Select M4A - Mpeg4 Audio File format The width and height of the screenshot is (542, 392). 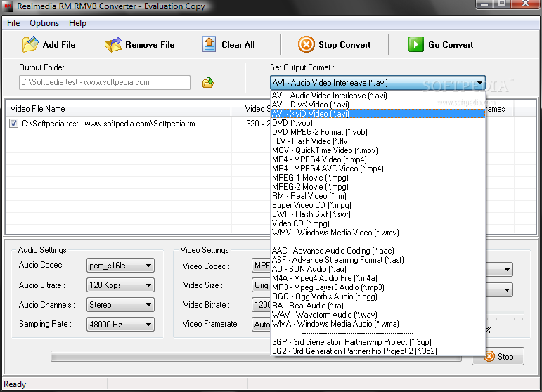(x=378, y=278)
